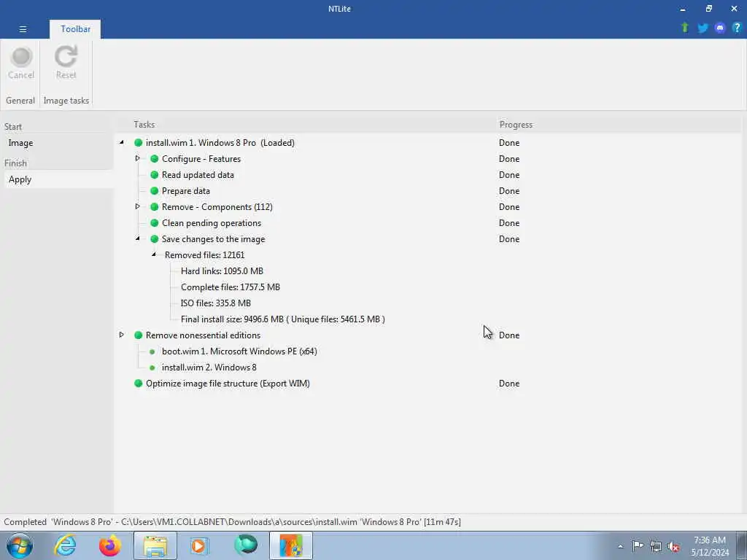Expand the Remove - Components (112) node
The width and height of the screenshot is (747, 560).
point(137,206)
